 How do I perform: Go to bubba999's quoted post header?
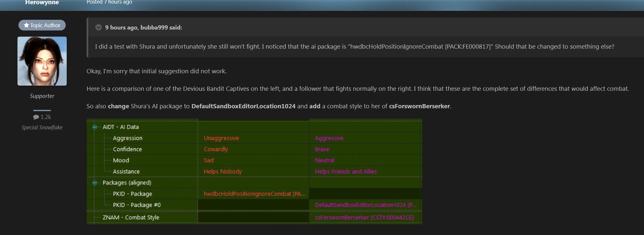(143, 28)
